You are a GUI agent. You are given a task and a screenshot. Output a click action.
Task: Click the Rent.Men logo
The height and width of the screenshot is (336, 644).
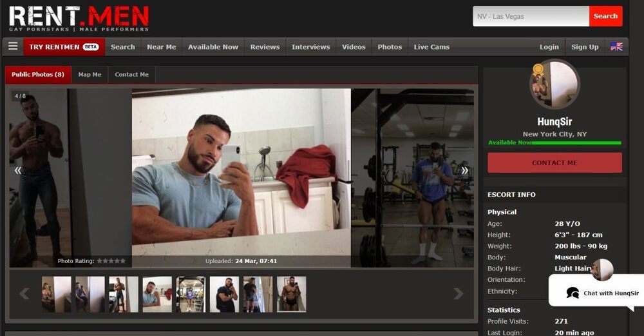(79, 18)
